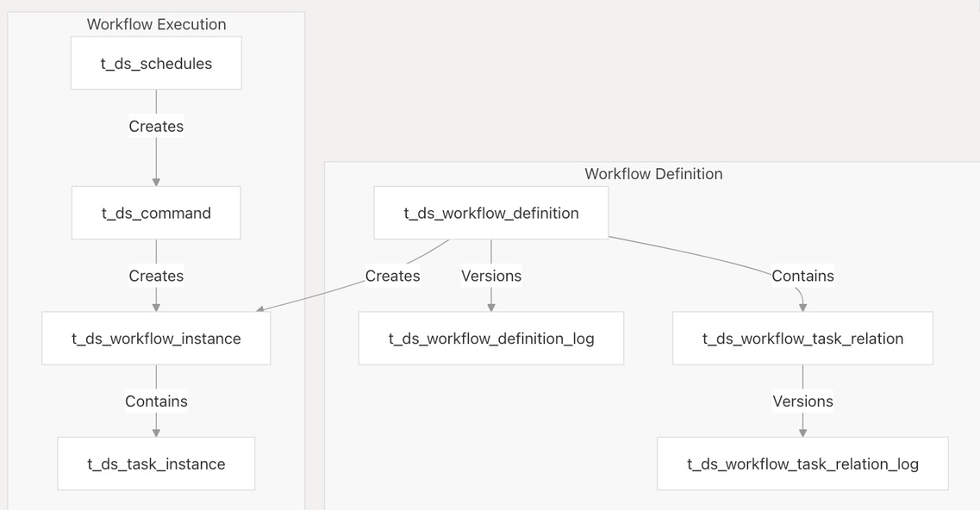Image resolution: width=980 pixels, height=510 pixels.
Task: Click the Workflow Execution group title
Action: click(x=156, y=24)
